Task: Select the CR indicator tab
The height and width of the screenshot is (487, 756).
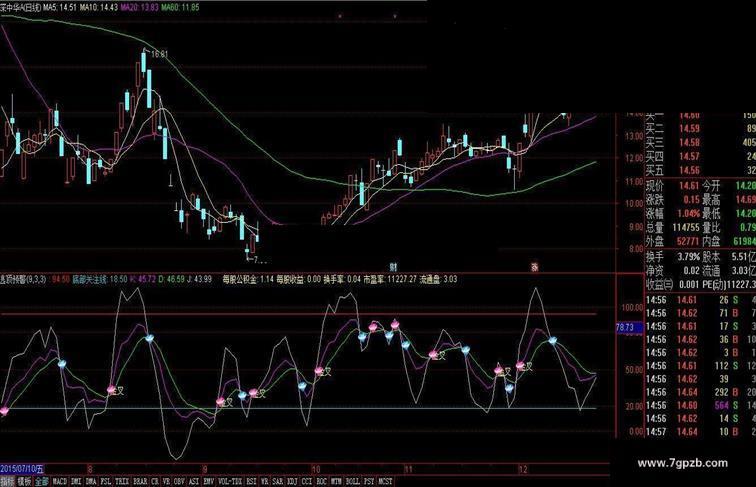Action: [155, 481]
